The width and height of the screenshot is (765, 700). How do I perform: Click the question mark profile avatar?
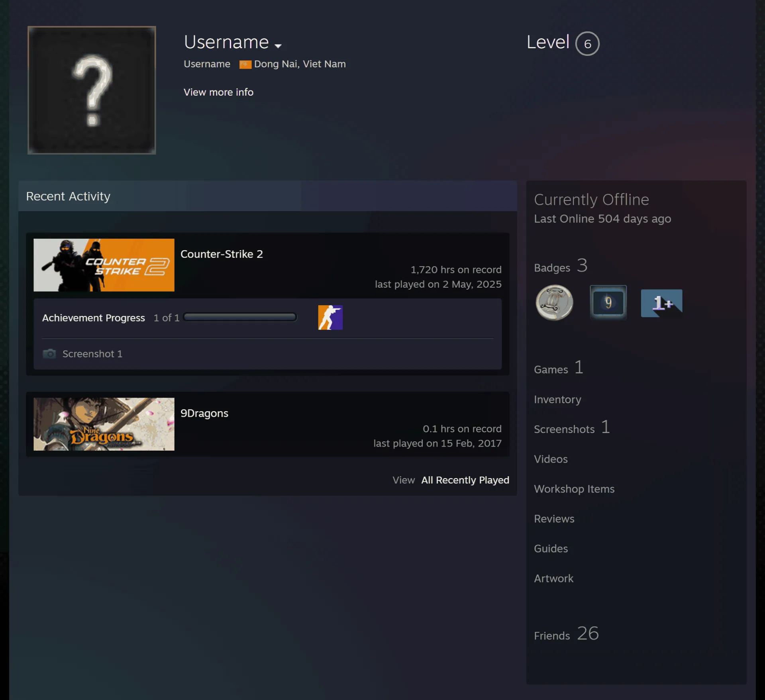[92, 90]
